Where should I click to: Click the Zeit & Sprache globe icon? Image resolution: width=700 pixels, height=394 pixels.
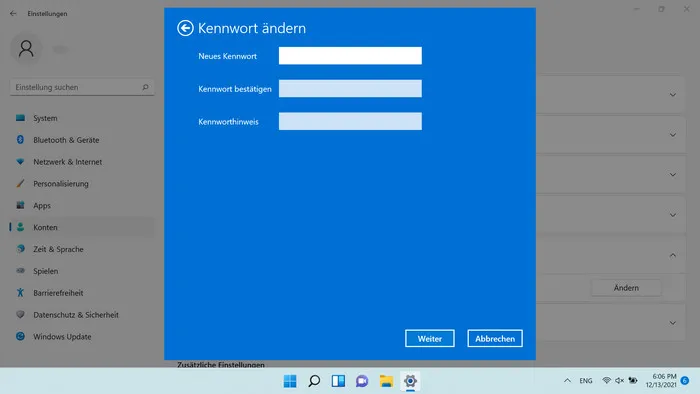point(20,249)
